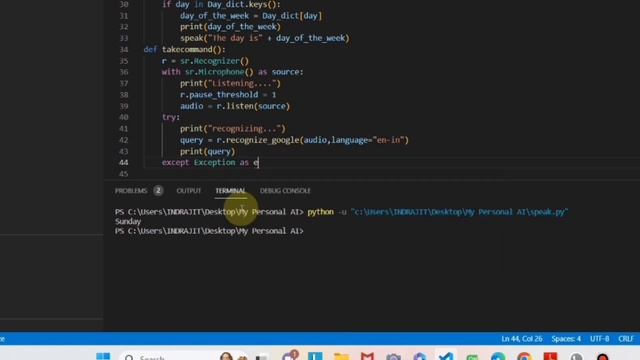Click the print("recognizing...") line
The image size is (640, 360).
click(x=233, y=129)
